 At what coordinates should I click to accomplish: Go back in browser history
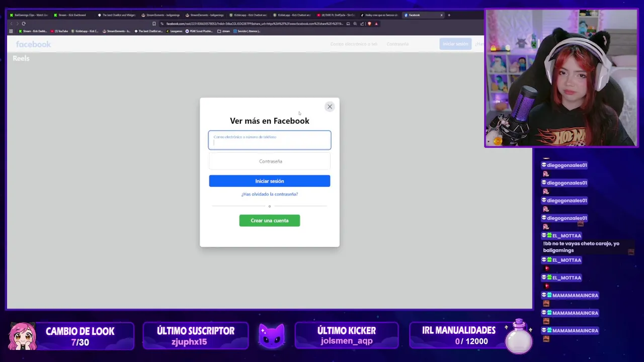[12, 24]
